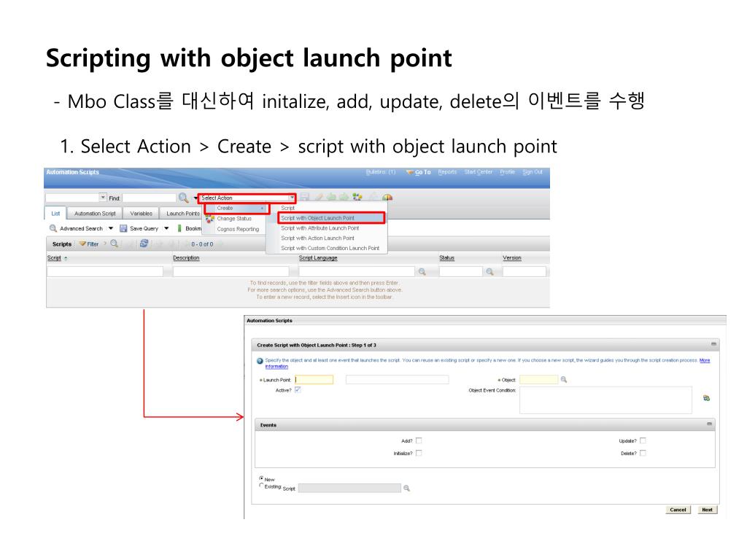Open the Profile link
This screenshot has width=747, height=560.
(x=508, y=172)
